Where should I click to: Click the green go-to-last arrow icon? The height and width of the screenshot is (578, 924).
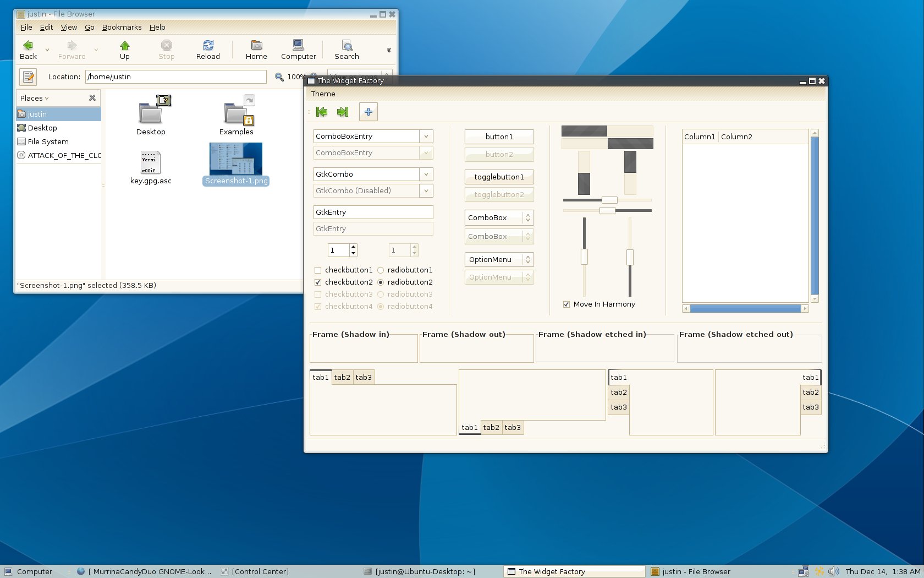tap(343, 112)
